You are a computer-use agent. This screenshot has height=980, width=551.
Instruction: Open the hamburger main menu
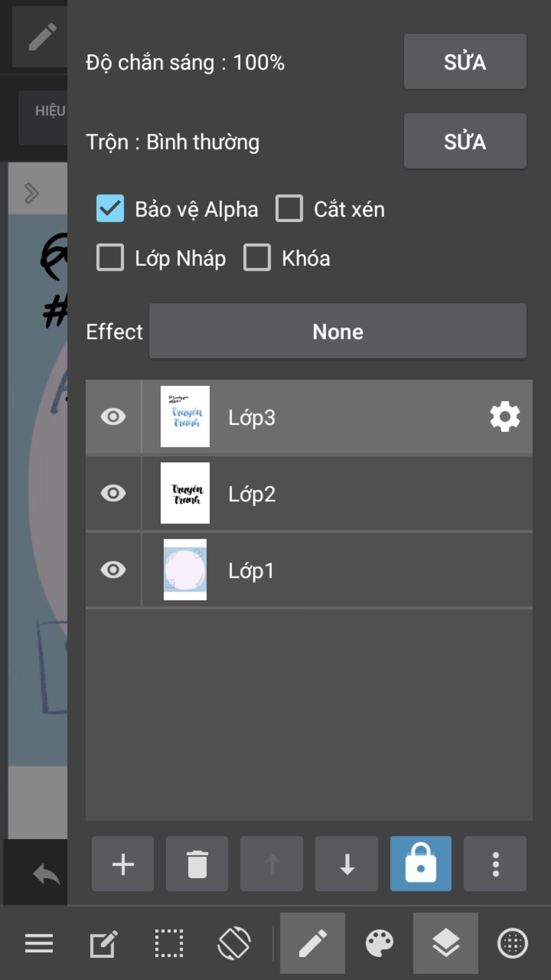pos(39,943)
